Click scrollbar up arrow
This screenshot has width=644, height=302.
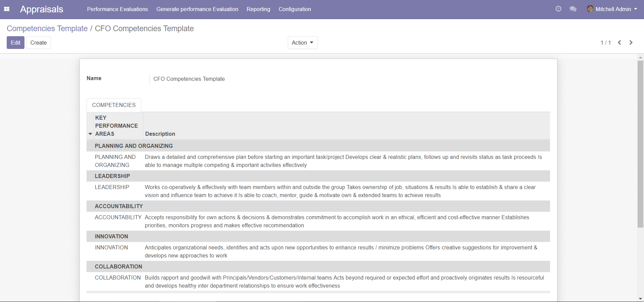click(x=640, y=57)
